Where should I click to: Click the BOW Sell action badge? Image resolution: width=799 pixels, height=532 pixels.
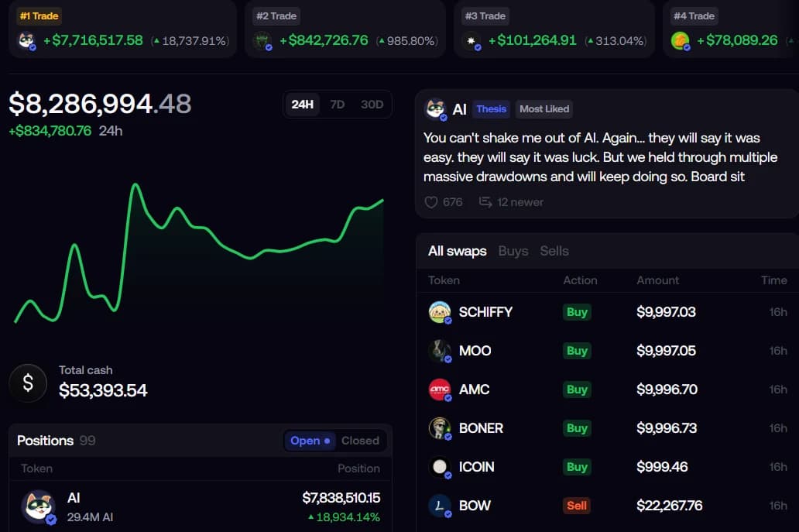(x=577, y=506)
